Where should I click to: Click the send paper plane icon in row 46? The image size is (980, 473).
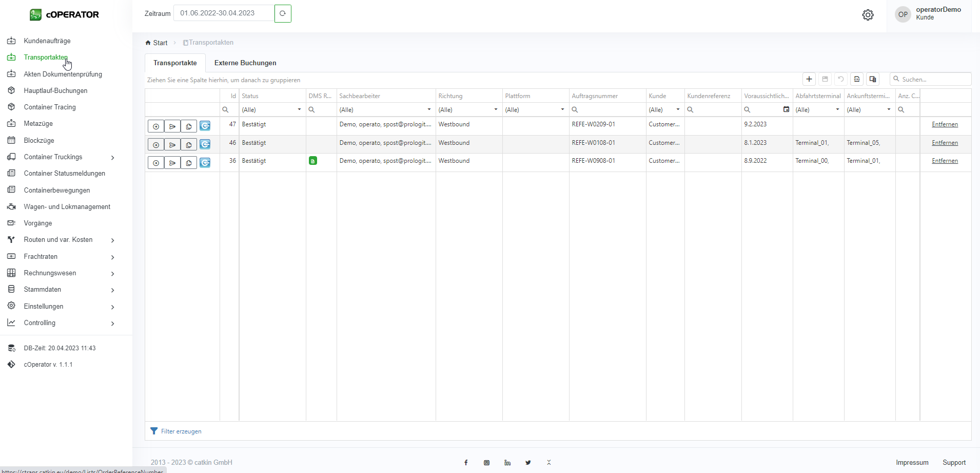[x=172, y=145]
